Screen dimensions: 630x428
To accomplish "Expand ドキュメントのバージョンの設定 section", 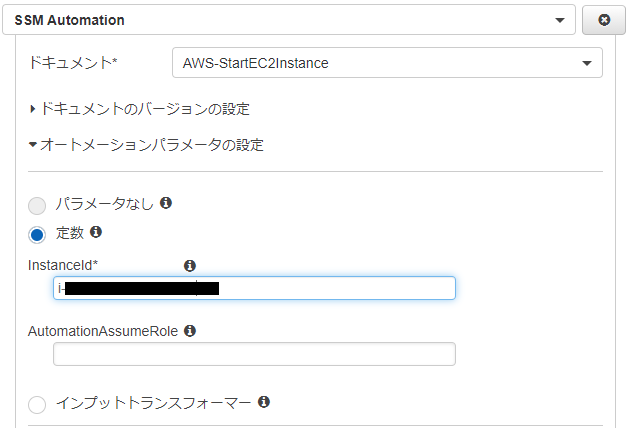I will 140,108.
